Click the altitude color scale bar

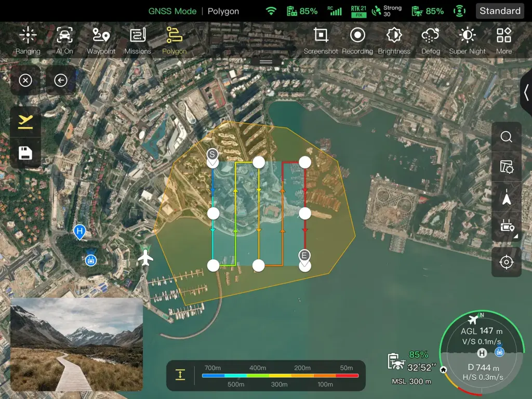280,375
